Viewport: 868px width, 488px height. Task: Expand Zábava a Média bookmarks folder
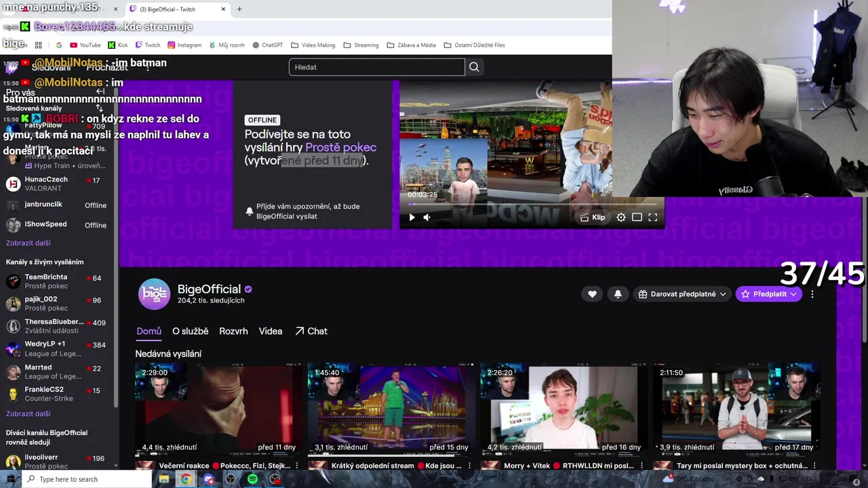[x=411, y=45]
